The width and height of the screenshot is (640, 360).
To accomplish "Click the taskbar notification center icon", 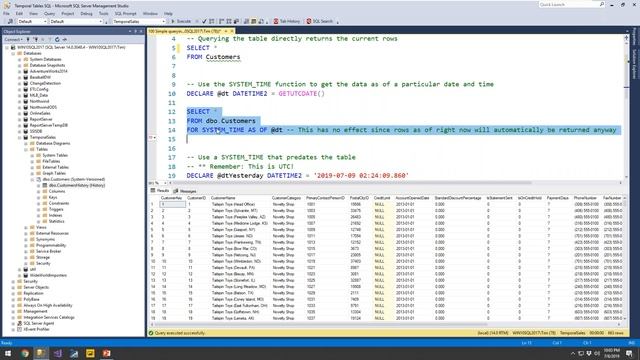I will coord(629,353).
